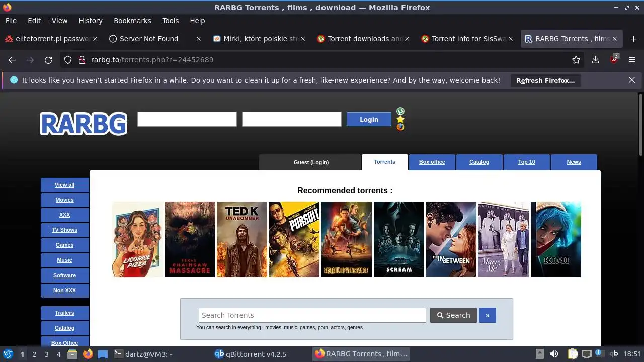The image size is (644, 362).
Task: Open clipboard manager tray icon
Action: 573,354
